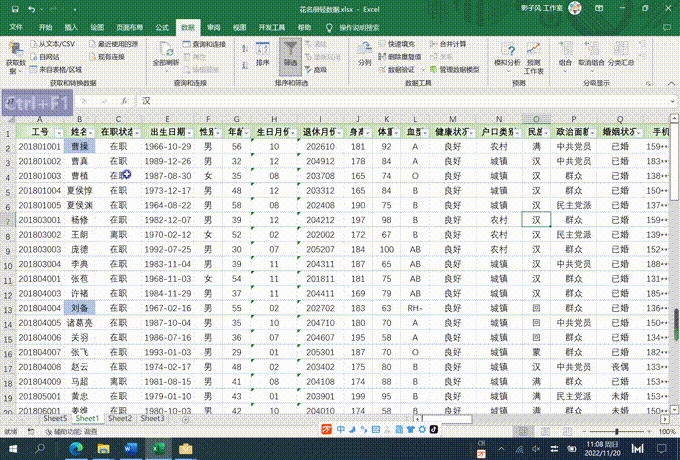680x460 pixels.
Task: Click Refresh All (全部刷新) icon
Action: tap(166, 55)
